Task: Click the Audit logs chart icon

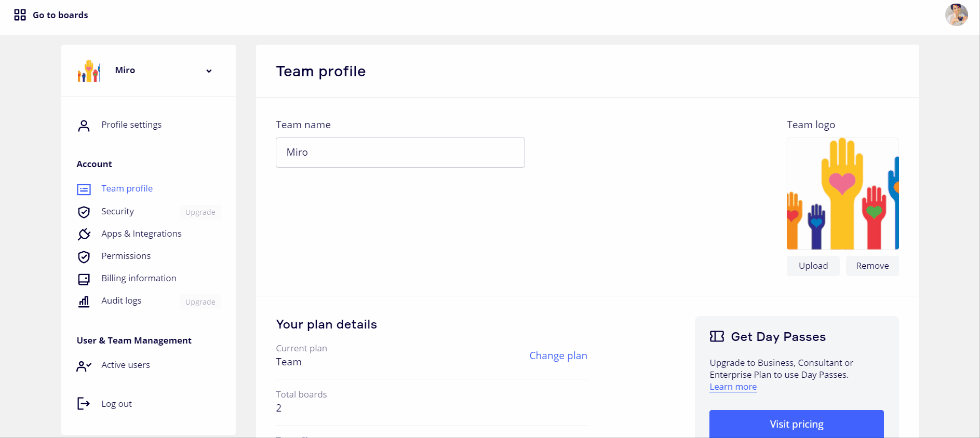Action: [84, 302]
